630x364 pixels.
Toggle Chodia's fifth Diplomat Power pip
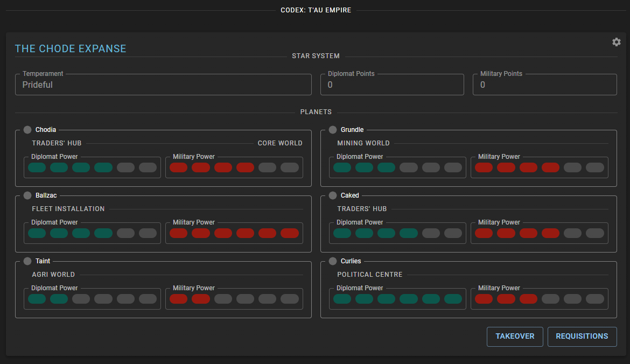click(x=125, y=167)
